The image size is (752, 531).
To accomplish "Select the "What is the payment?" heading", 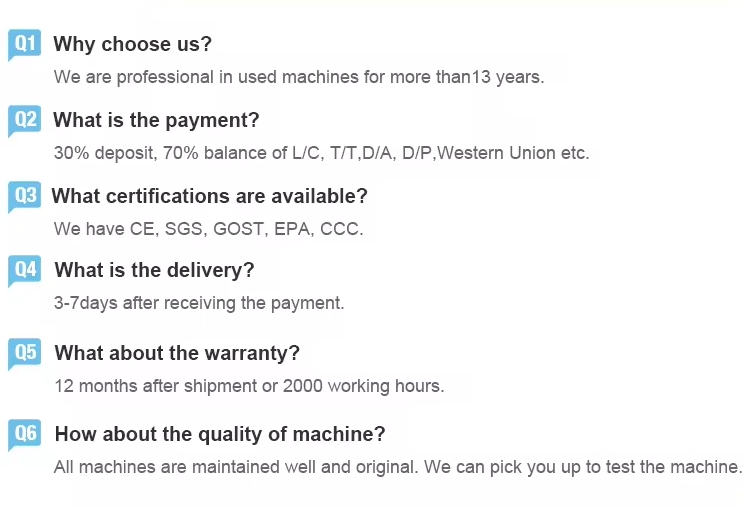I will [x=156, y=120].
